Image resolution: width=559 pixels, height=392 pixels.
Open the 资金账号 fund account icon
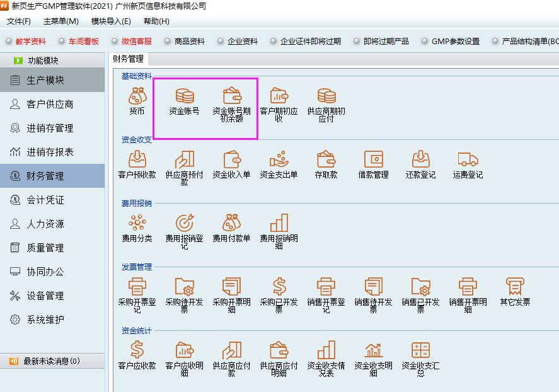184,96
